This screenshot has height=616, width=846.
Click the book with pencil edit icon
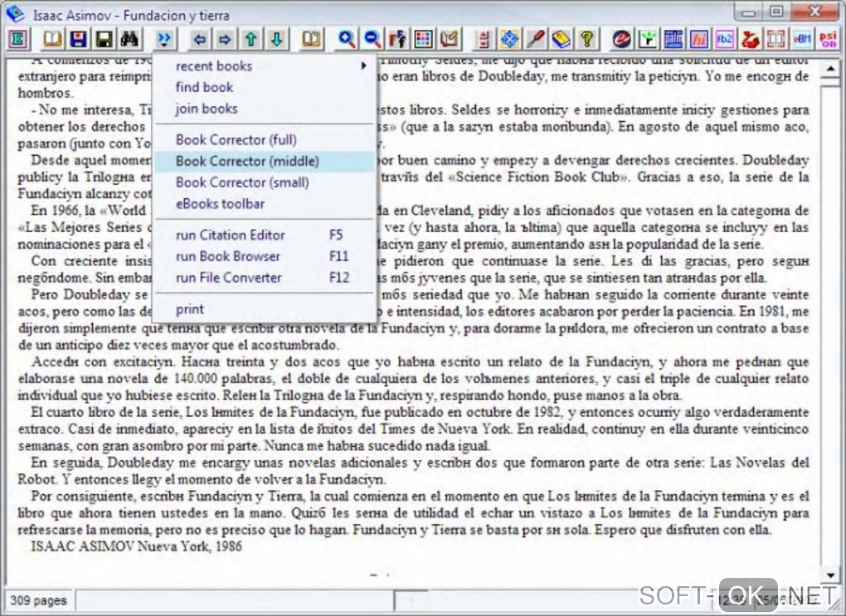450,39
